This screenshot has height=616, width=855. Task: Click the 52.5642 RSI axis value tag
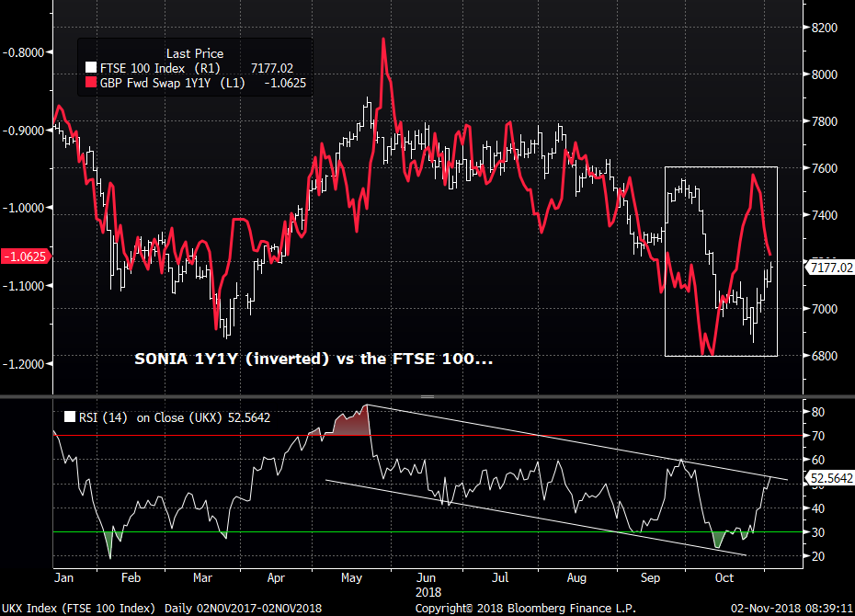pyautogui.click(x=831, y=478)
